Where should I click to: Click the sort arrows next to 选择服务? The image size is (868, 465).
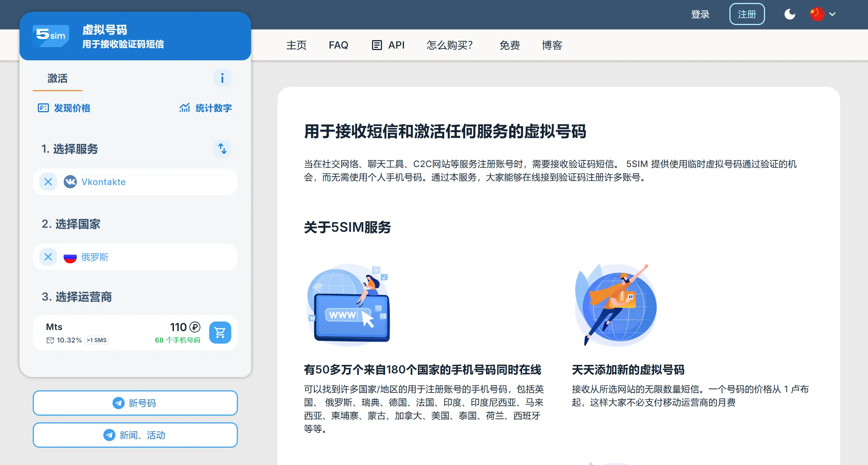[222, 149]
